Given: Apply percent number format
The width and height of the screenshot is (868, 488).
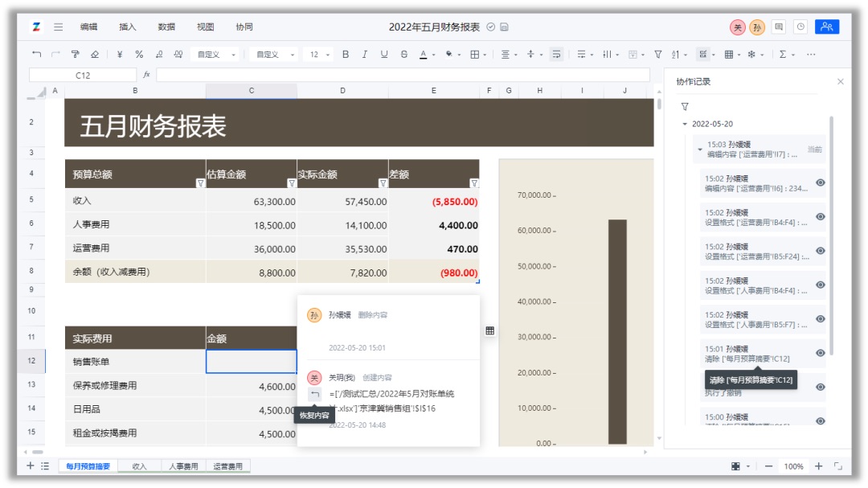Looking at the screenshot, I should (x=139, y=55).
